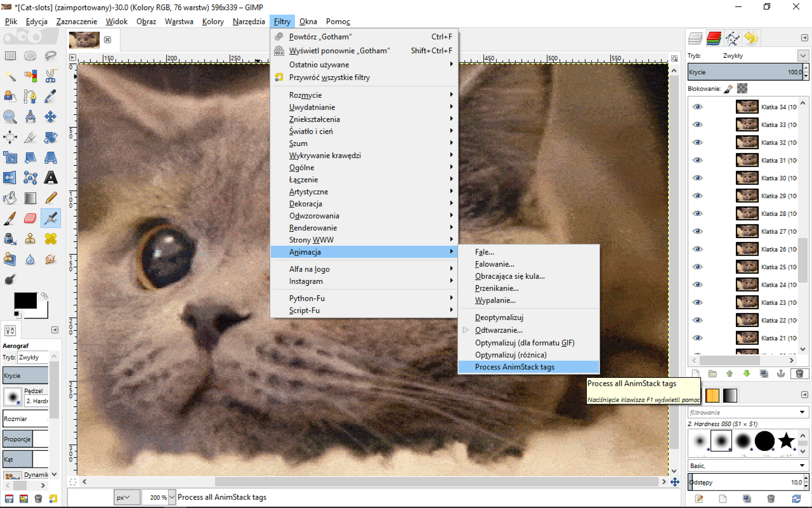
Task: Select the Ellipse select tool
Action: coord(30,56)
